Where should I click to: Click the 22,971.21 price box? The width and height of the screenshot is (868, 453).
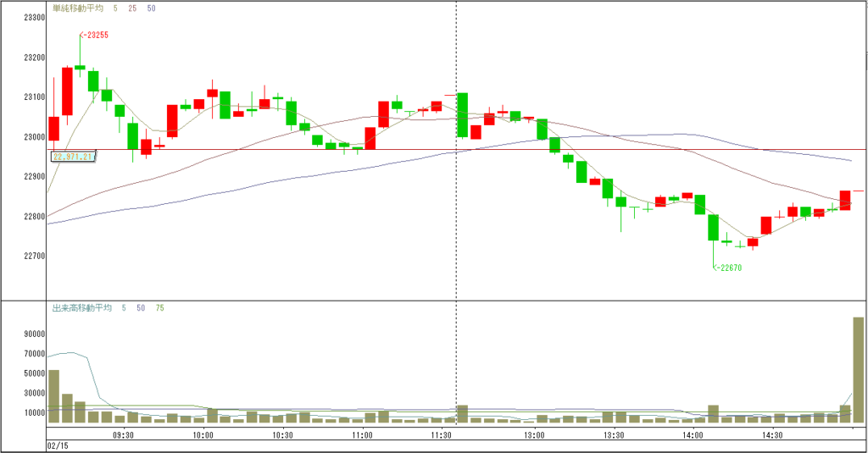73,157
